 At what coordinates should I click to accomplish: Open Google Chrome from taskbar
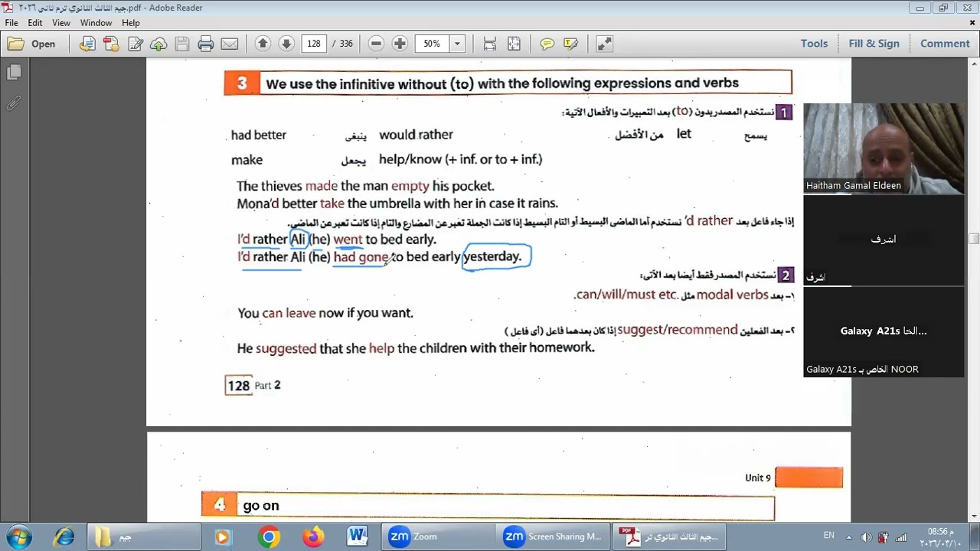[269, 536]
